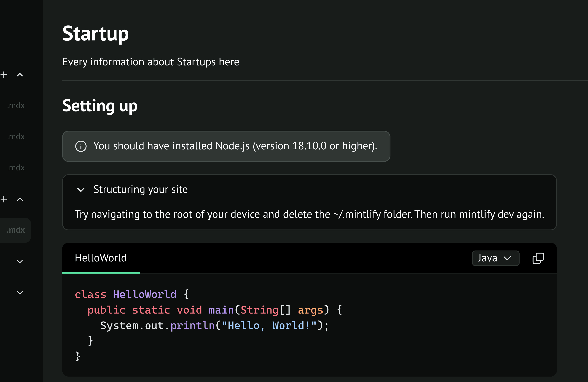Click the println line in code block
This screenshot has height=382, width=588.
214,325
